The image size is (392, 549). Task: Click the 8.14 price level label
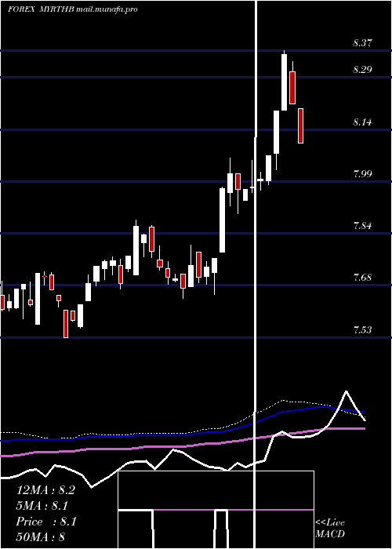(362, 122)
